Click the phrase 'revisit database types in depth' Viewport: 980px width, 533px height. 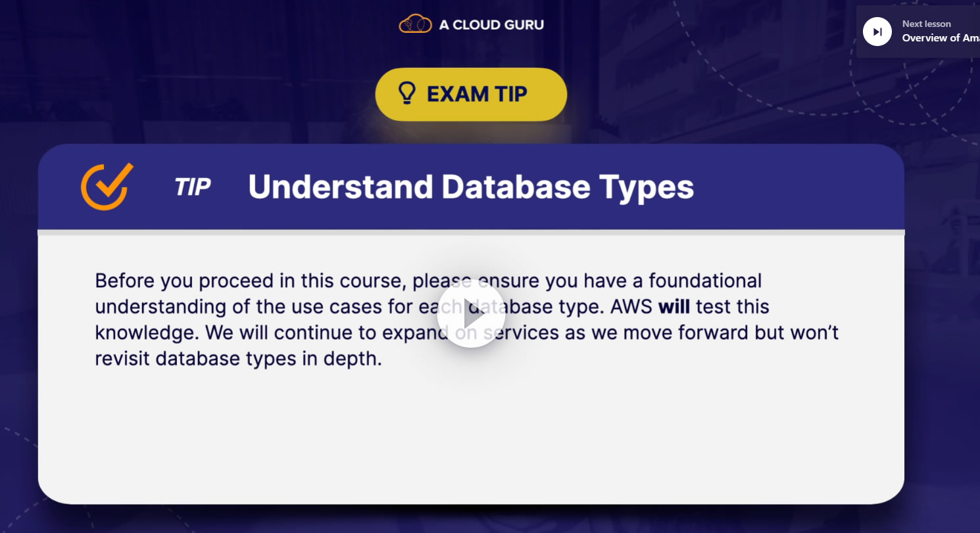tap(238, 359)
